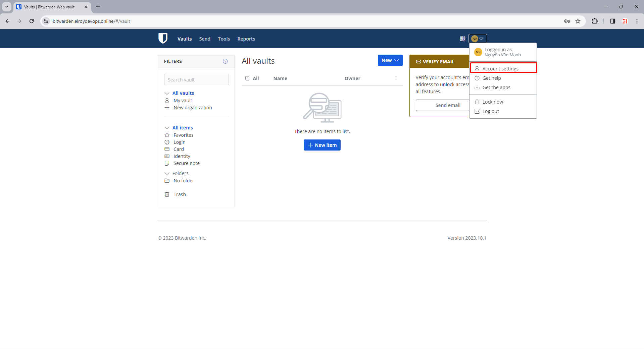Collapse the All items chevron
This screenshot has height=349, width=644.
coord(167,128)
